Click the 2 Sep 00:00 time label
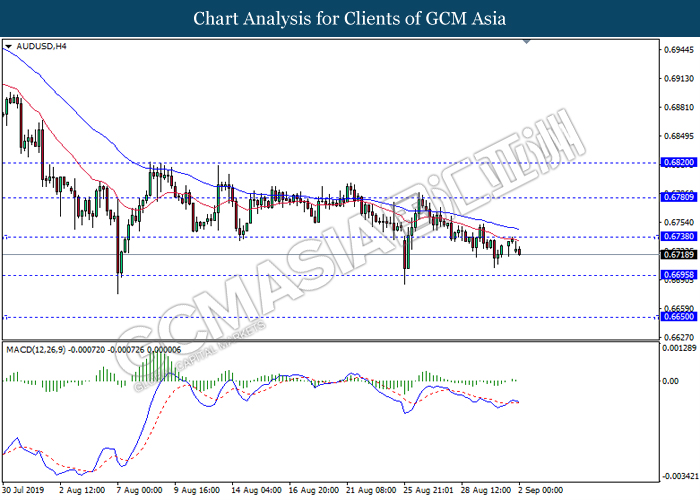Screen dimensions: 700x500 pyautogui.click(x=541, y=490)
